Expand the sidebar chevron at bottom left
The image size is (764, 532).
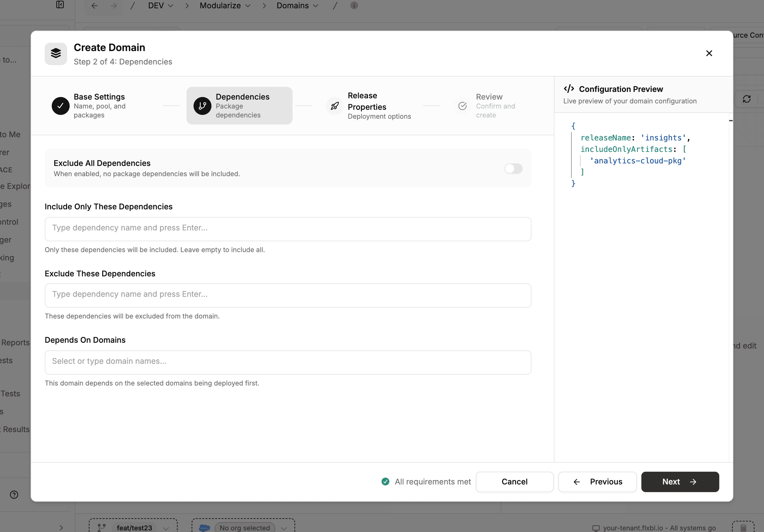pyautogui.click(x=61, y=528)
